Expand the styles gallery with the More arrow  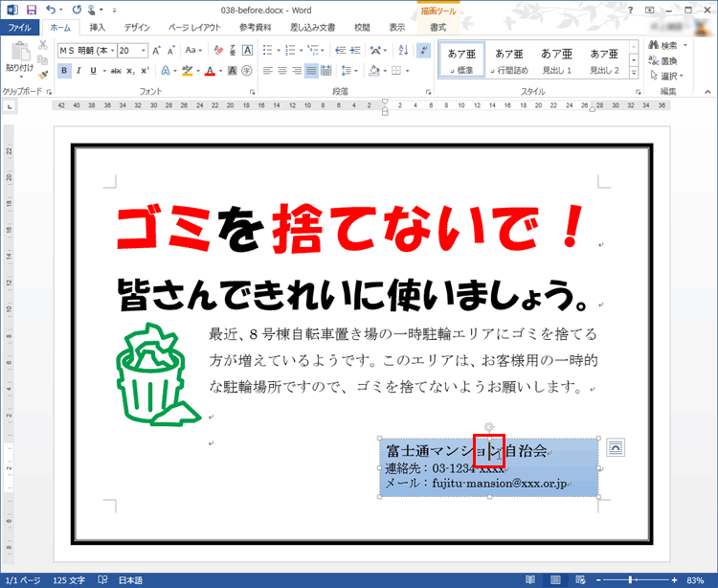click(634, 73)
